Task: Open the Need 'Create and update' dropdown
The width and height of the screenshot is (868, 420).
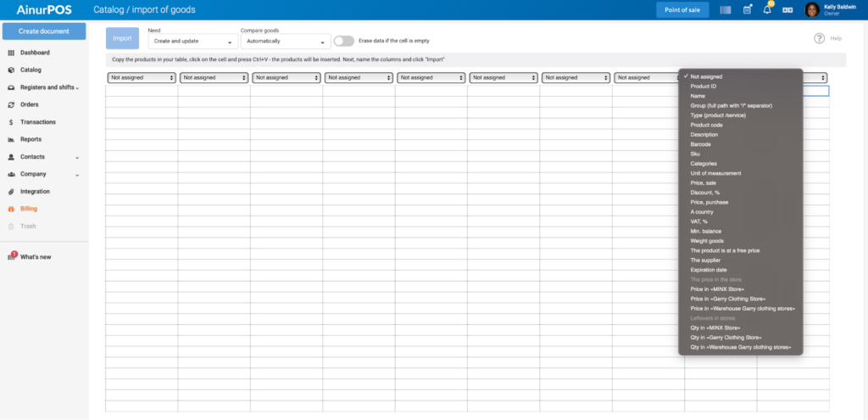Action: point(193,42)
